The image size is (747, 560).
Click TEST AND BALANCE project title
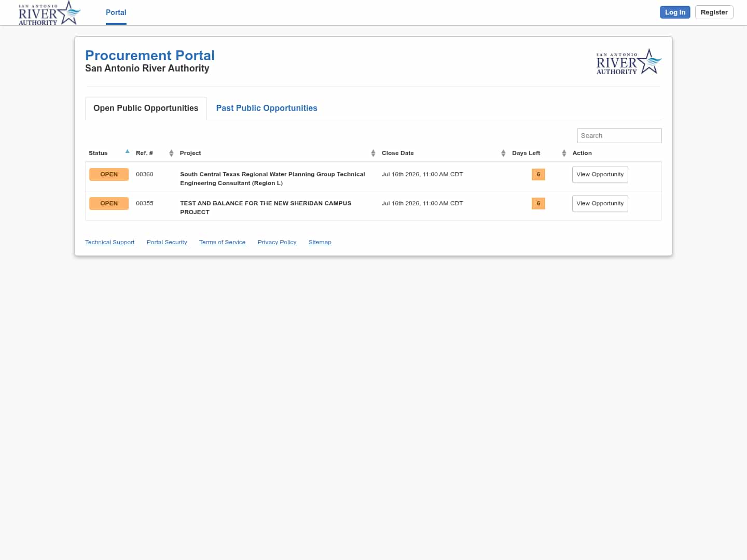click(266, 207)
